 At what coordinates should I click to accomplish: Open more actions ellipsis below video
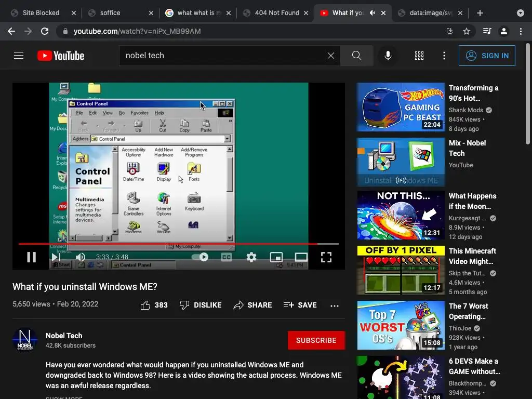335,305
